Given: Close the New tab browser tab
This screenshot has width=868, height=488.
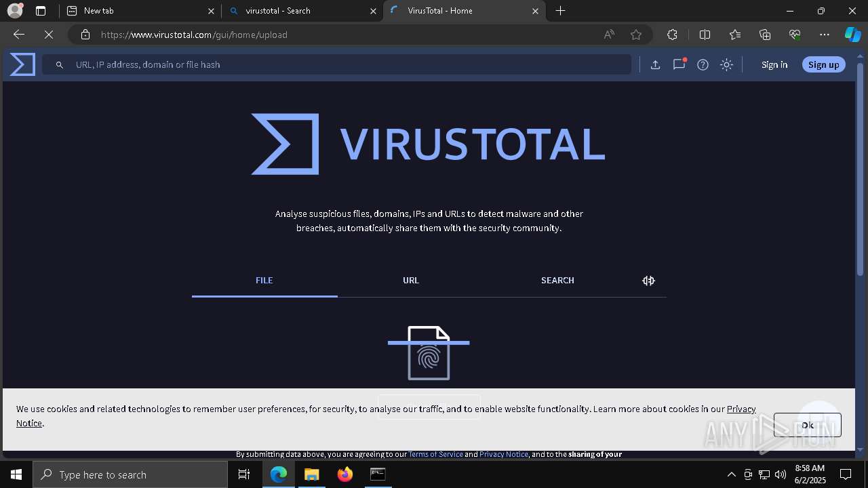Looking at the screenshot, I should [212, 11].
